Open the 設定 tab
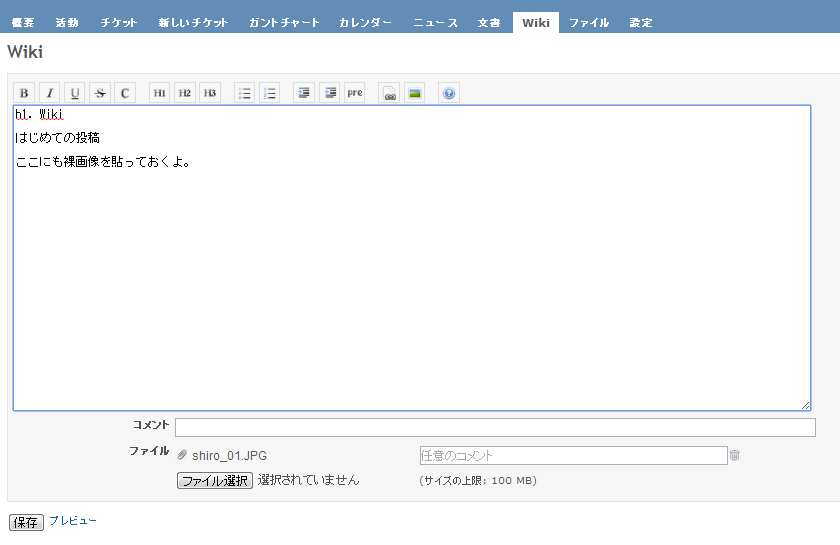840x545 pixels. tap(641, 23)
